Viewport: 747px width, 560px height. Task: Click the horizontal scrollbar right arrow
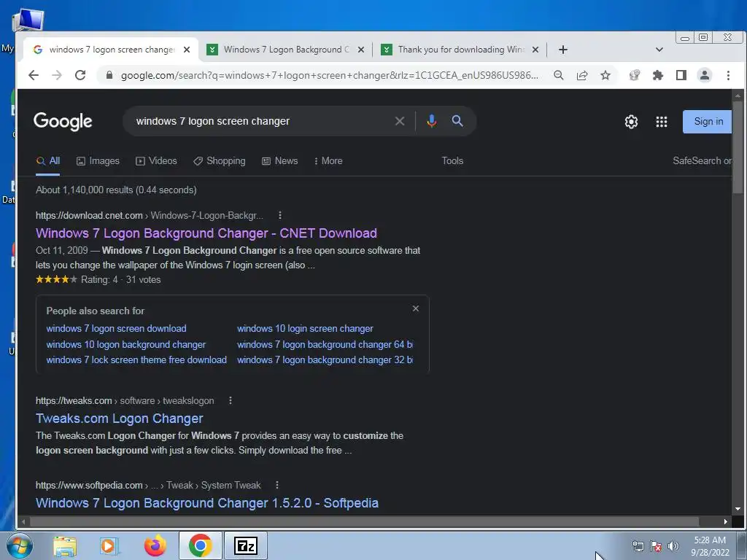(725, 522)
